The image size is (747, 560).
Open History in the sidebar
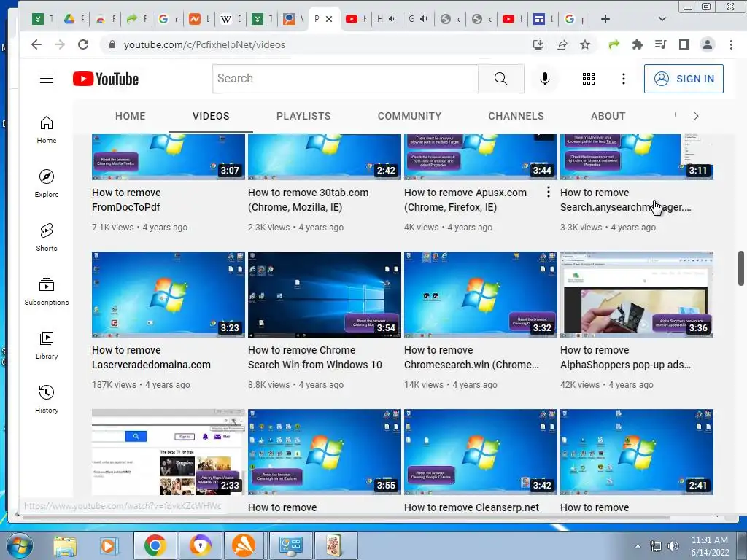click(46, 399)
